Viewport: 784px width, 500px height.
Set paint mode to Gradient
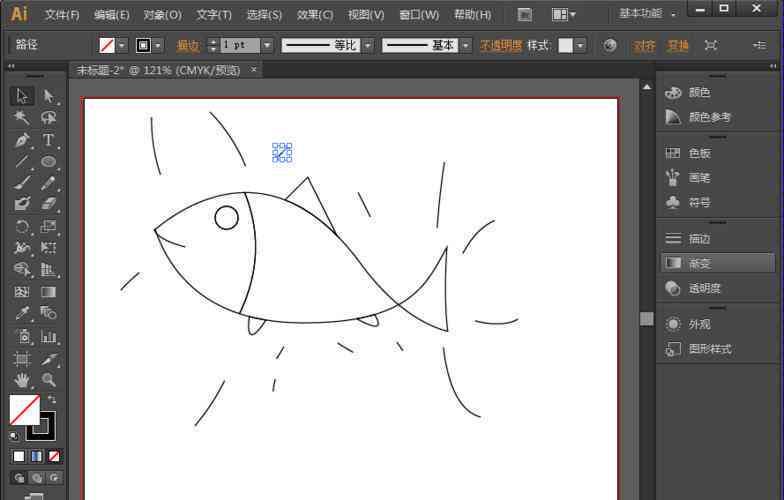pyautogui.click(x=36, y=456)
